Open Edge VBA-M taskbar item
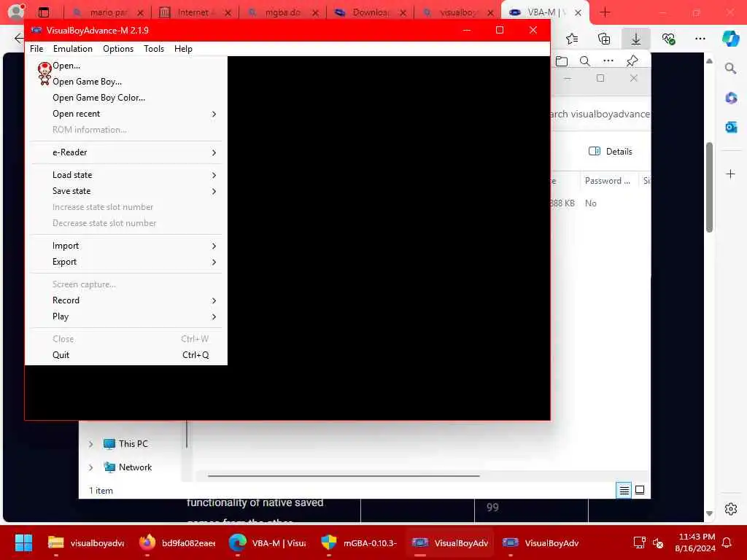 point(267,542)
